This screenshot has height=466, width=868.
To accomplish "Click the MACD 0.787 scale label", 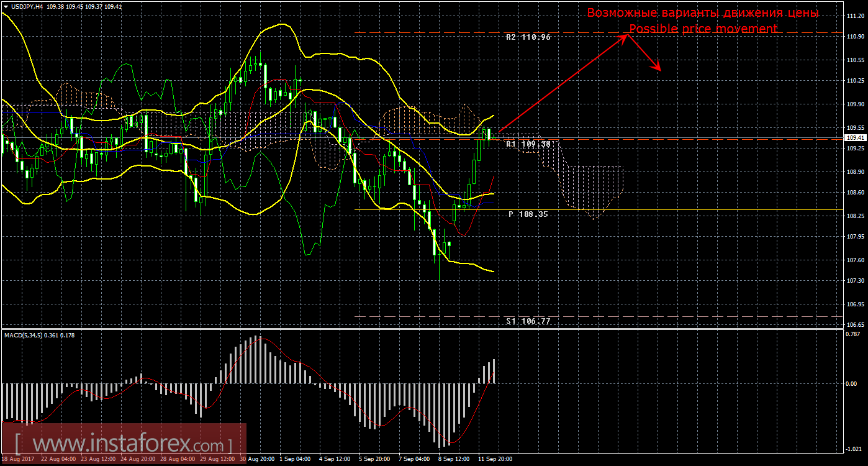I will pos(852,334).
